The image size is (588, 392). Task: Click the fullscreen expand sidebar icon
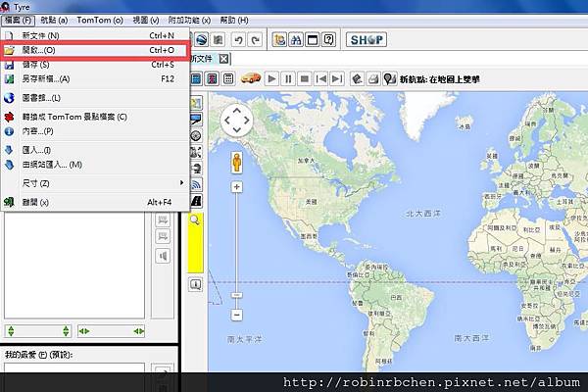click(x=196, y=152)
